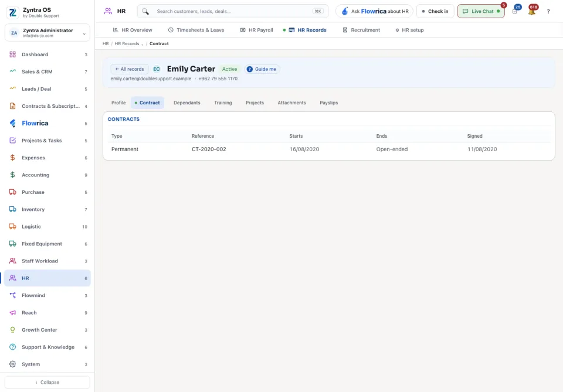
Task: Open the employee Projects tab
Action: click(255, 103)
